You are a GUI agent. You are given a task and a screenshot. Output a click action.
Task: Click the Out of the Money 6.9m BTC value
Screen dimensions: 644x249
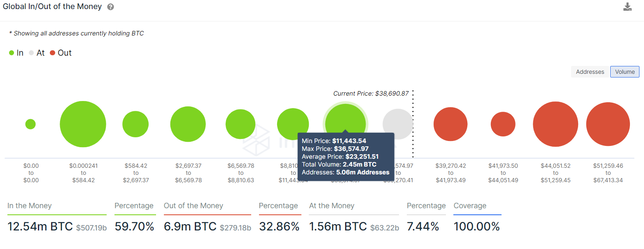point(190,226)
